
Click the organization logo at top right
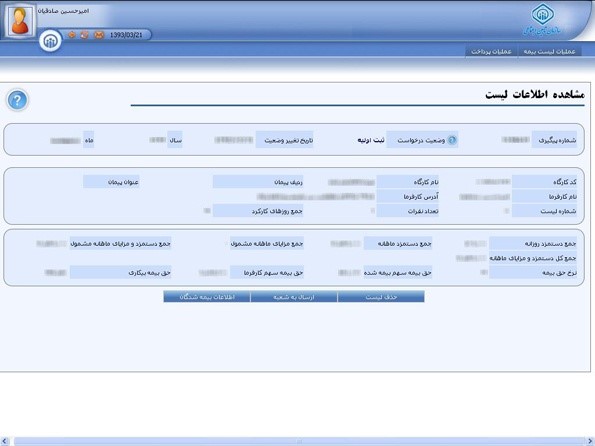(542, 20)
